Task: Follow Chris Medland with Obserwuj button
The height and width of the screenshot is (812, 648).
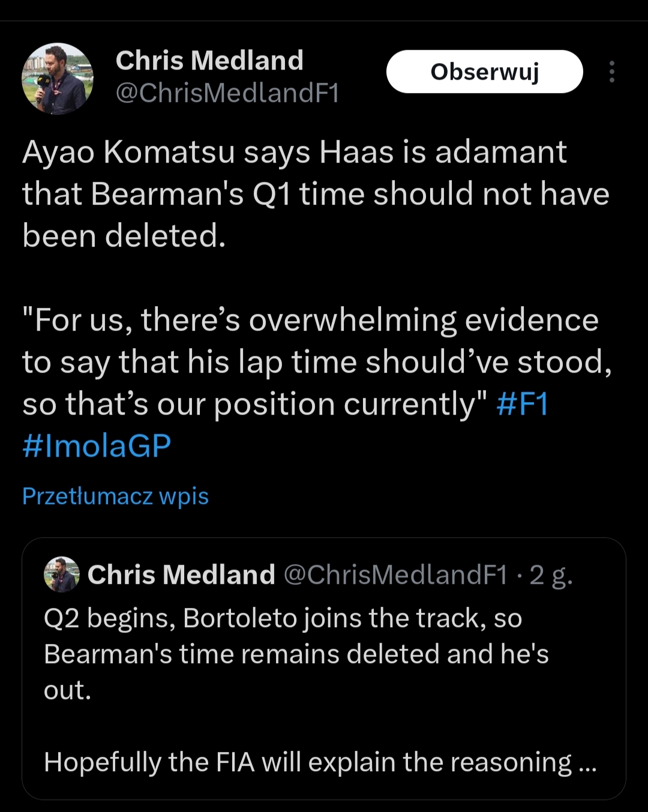Action: 484,71
